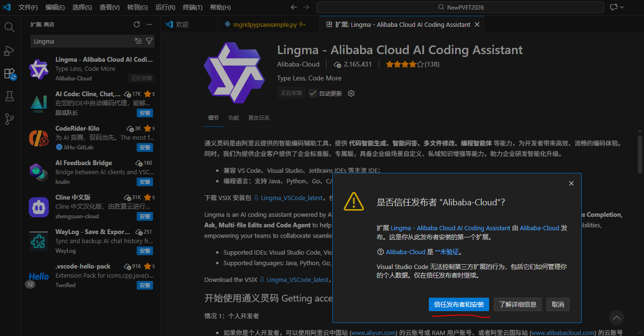Viewport: 644px width, 336px height.
Task: Click the AI Code extension icon
Action: click(x=39, y=103)
